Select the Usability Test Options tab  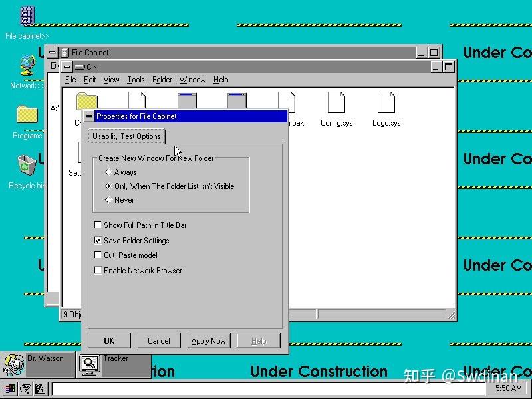[126, 136]
